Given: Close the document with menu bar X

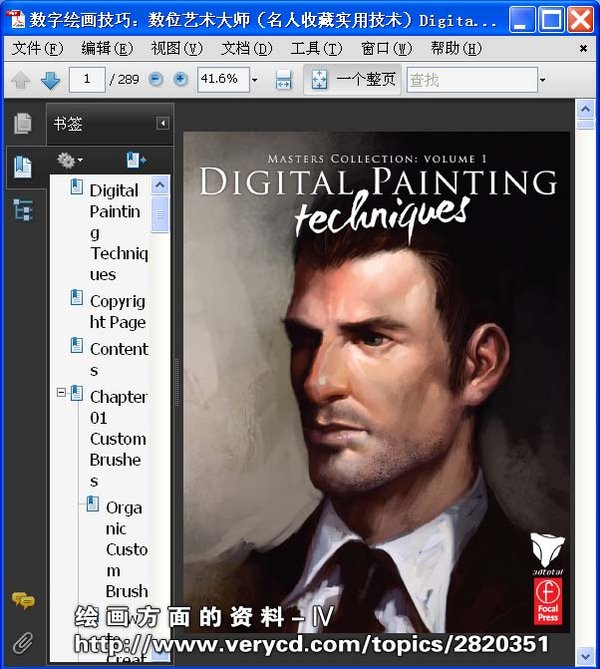Looking at the screenshot, I should (x=583, y=48).
